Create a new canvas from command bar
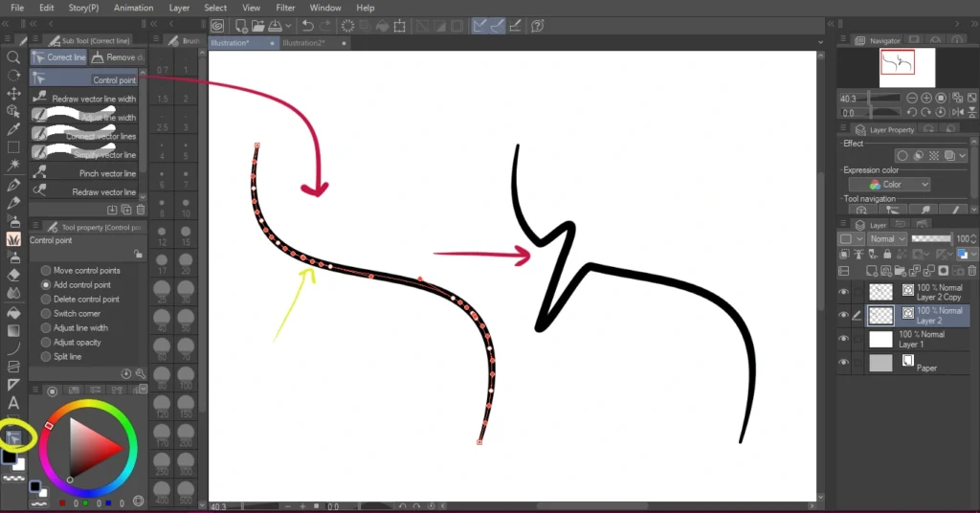The image size is (980, 513). [240, 26]
